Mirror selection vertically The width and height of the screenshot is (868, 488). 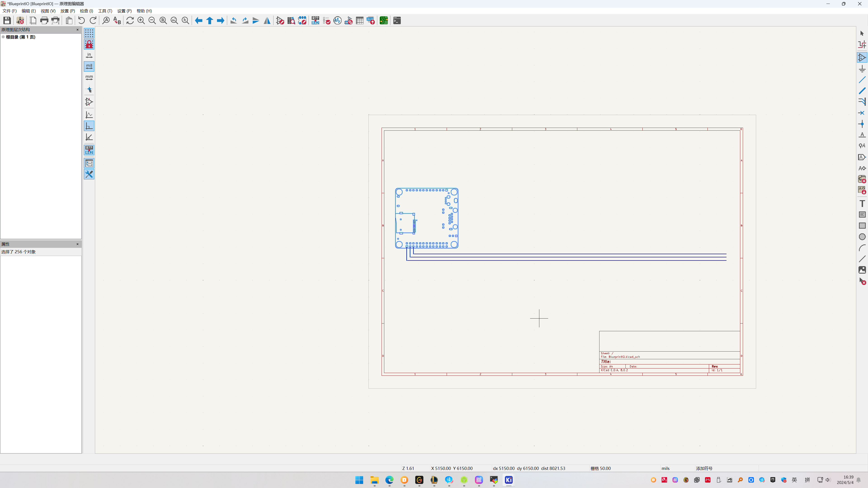pyautogui.click(x=256, y=21)
